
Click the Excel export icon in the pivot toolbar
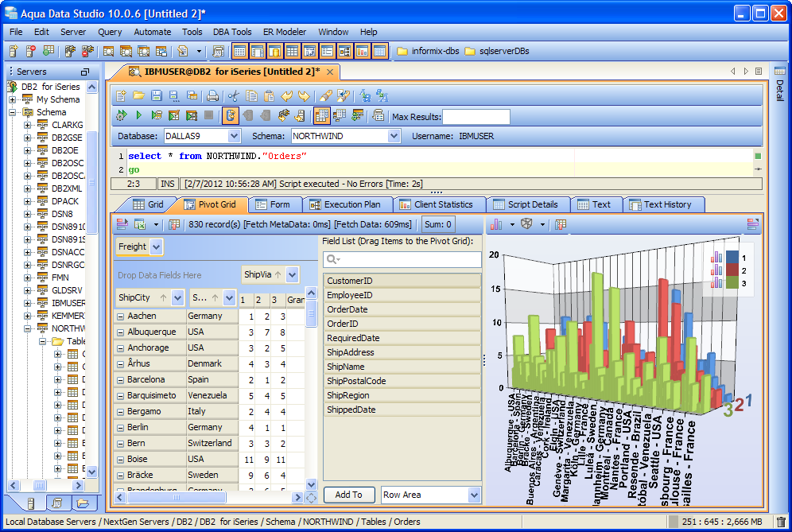click(140, 224)
